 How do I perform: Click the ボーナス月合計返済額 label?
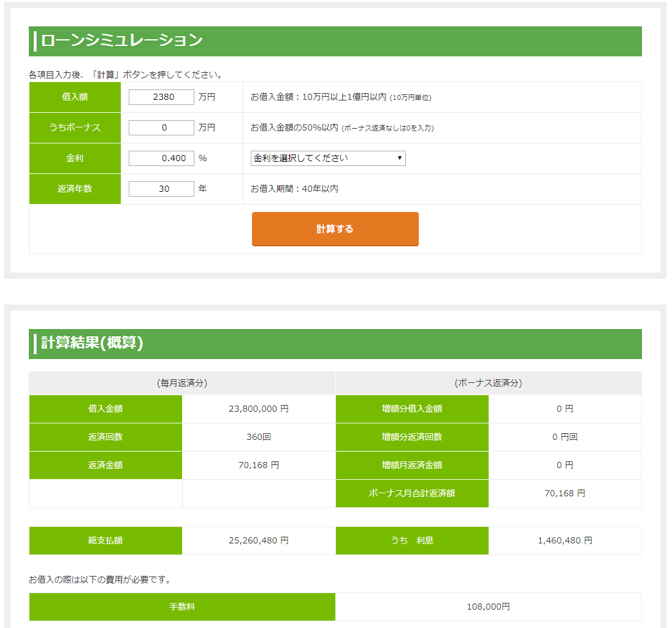(412, 493)
